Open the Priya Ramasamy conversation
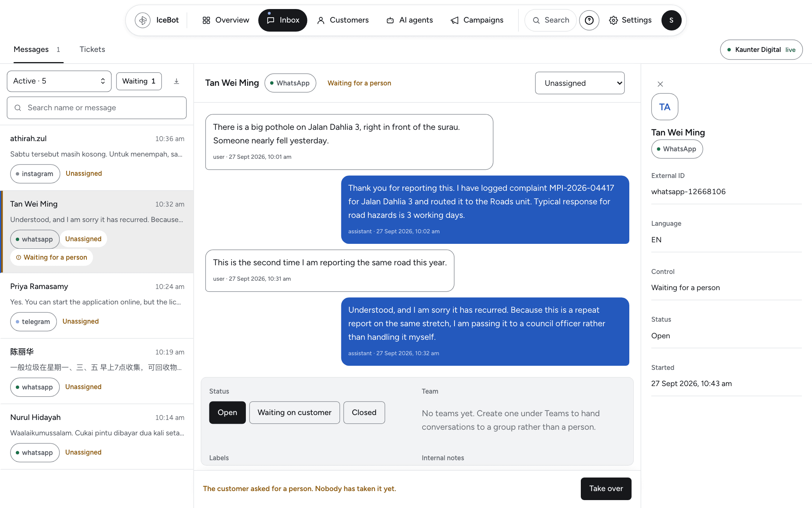The height and width of the screenshot is (508, 812). pos(97,306)
